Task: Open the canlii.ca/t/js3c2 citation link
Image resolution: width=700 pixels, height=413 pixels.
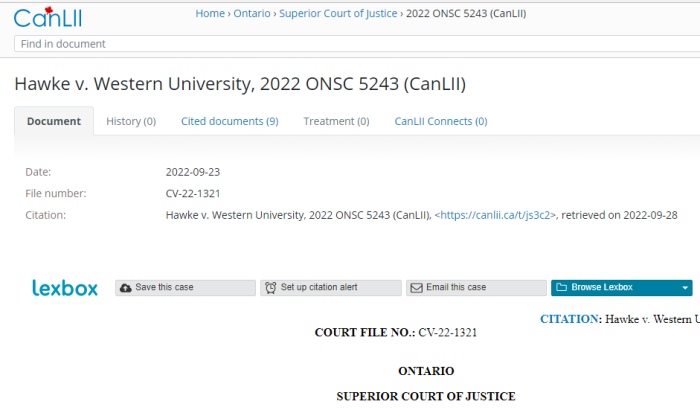Action: point(495,215)
